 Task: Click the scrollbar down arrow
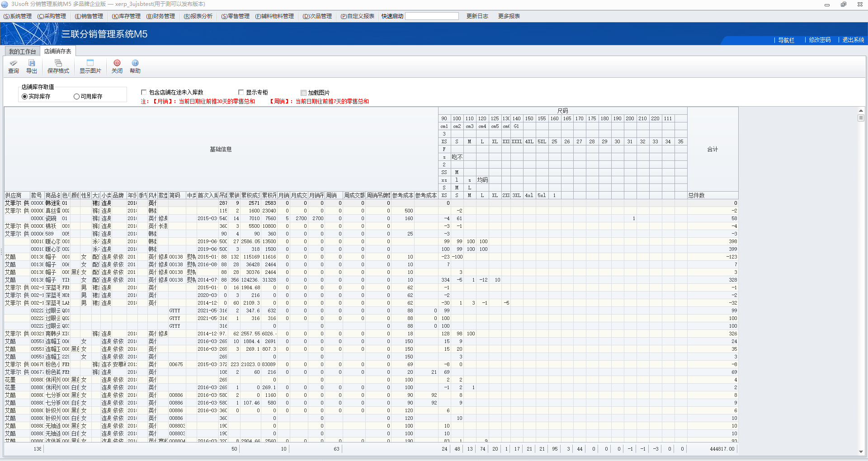[861, 452]
